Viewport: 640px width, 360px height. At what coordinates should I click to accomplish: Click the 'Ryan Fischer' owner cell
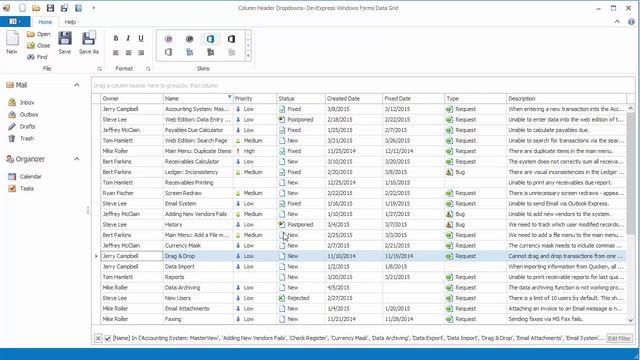pyautogui.click(x=132, y=193)
